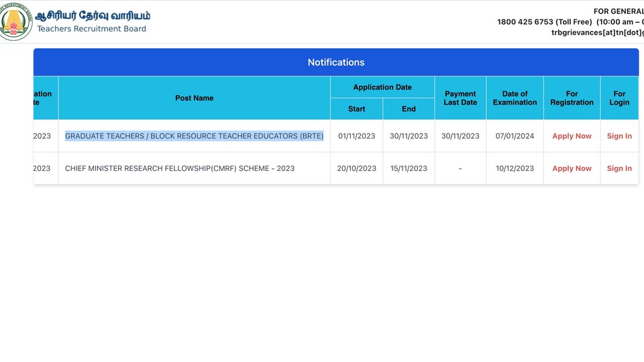Click the toll free number 1800 425 6753
644x362 pixels.
pyautogui.click(x=525, y=21)
